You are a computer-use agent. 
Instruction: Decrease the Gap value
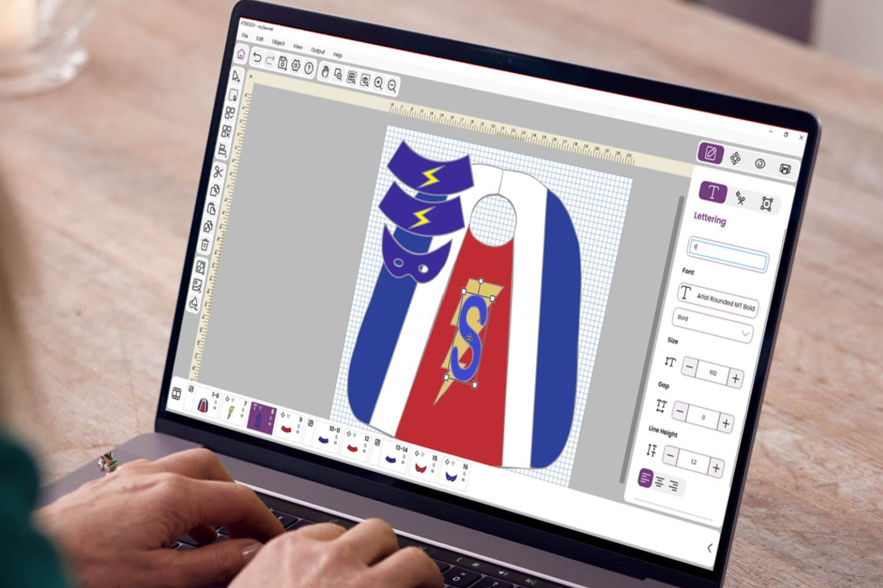click(680, 411)
